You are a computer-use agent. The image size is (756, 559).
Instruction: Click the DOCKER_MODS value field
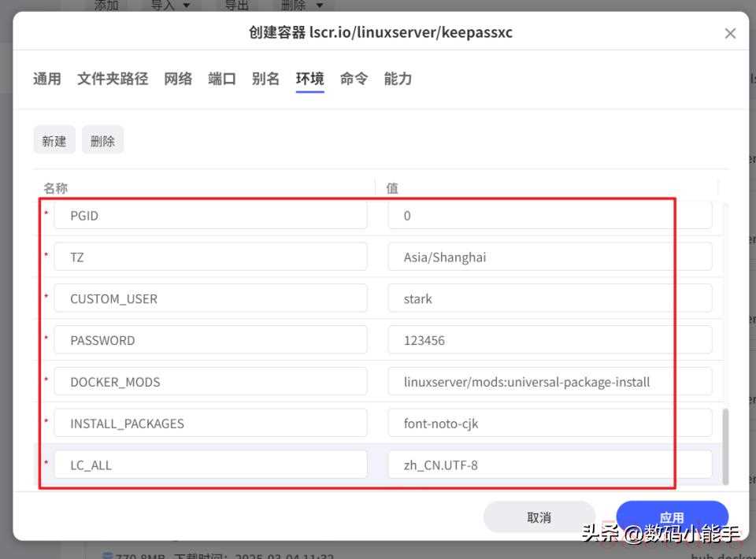pos(550,383)
